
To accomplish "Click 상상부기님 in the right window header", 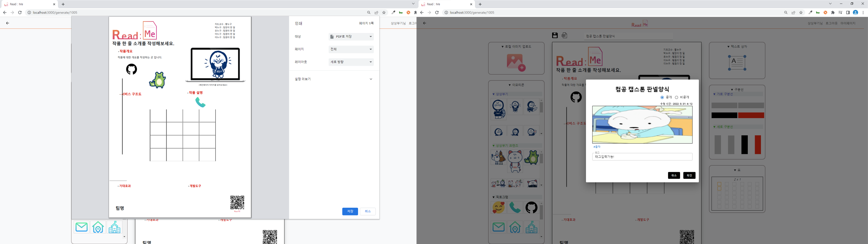I will [x=815, y=23].
